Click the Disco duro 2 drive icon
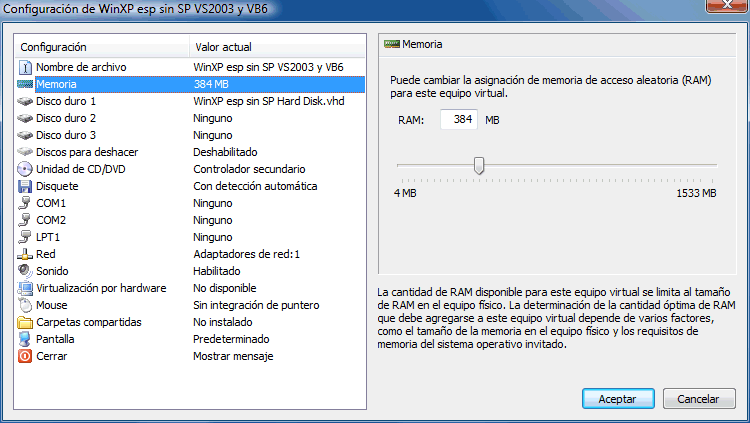This screenshot has width=750, height=423. pos(25,118)
